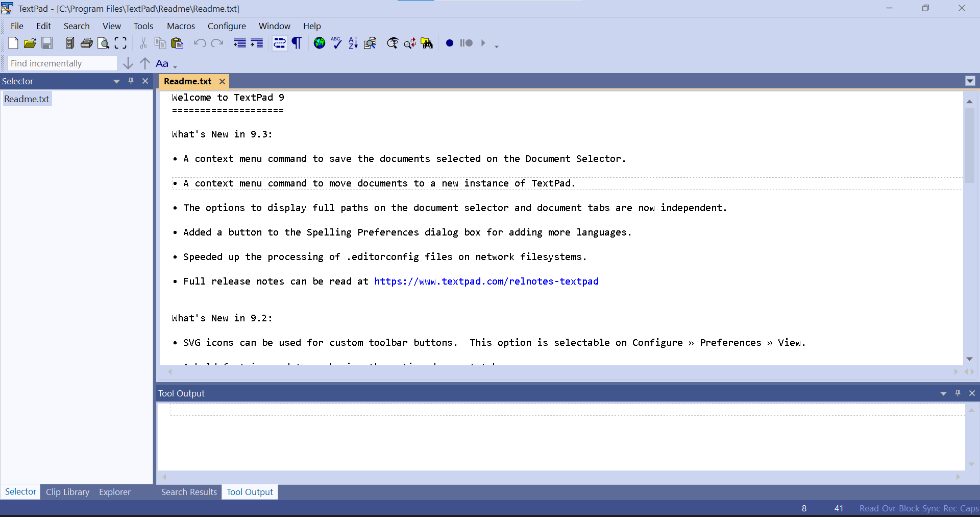Viewport: 980px width, 517px height.
Task: Open the Window menu
Action: [275, 26]
